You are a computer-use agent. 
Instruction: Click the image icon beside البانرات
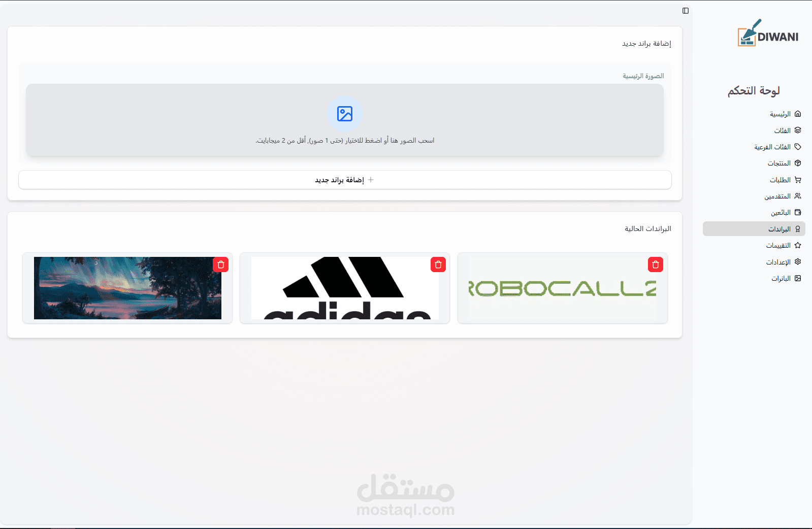point(798,278)
